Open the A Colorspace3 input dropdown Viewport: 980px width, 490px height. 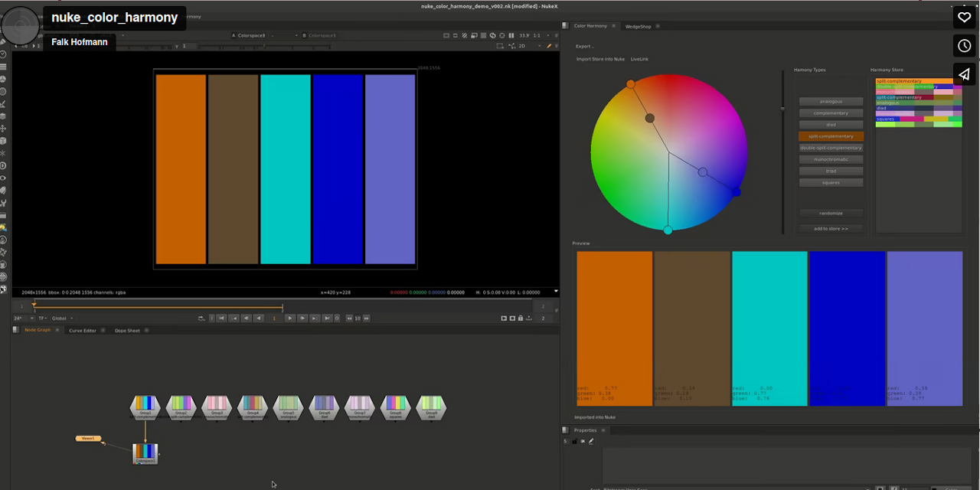[249, 35]
